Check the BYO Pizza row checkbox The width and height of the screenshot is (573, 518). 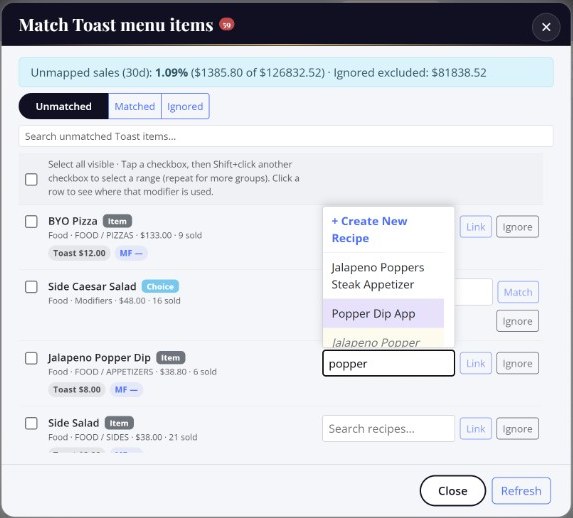tap(31, 221)
